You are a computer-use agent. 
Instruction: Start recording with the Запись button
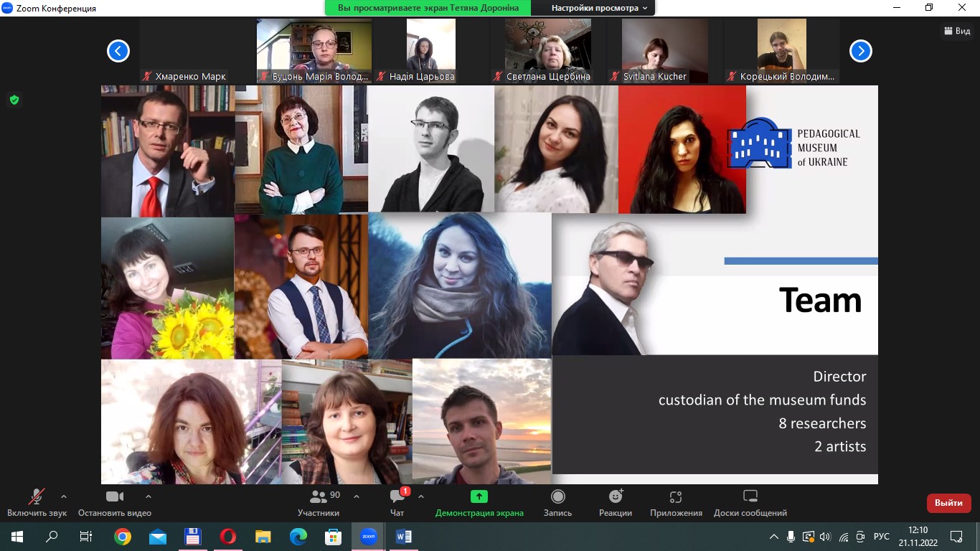(x=557, y=502)
